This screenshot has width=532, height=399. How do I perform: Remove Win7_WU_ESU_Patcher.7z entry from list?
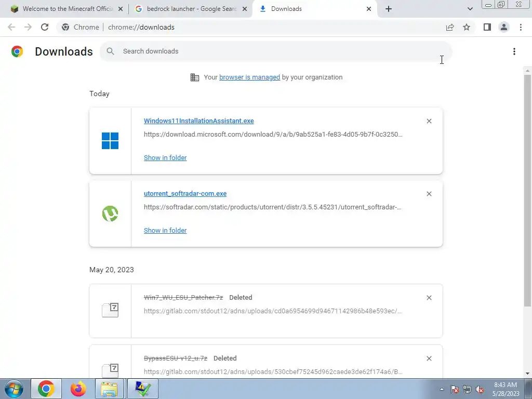point(429,298)
